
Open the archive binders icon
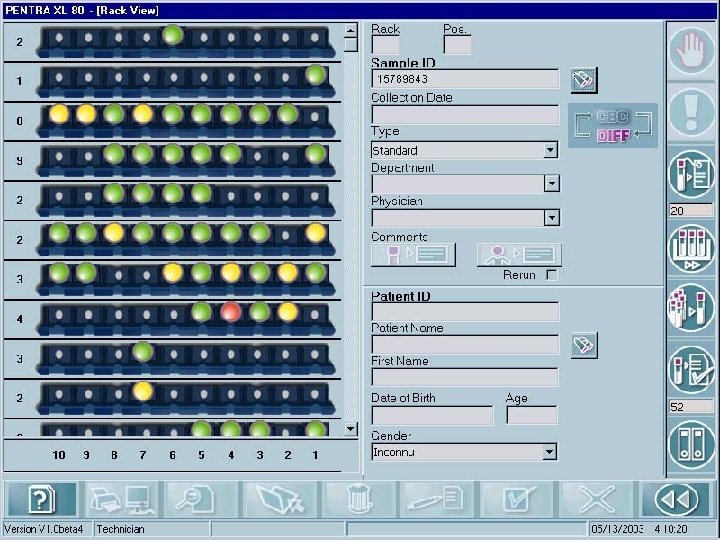(691, 444)
